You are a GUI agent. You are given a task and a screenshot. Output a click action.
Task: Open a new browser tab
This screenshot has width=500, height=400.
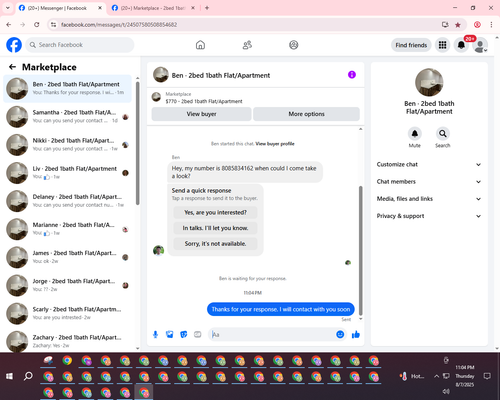click(x=207, y=8)
